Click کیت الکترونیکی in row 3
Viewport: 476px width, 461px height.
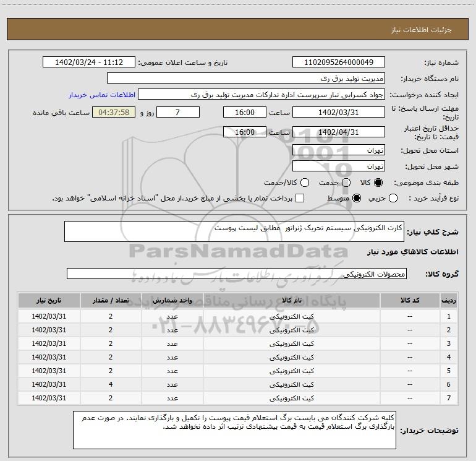[291, 343]
